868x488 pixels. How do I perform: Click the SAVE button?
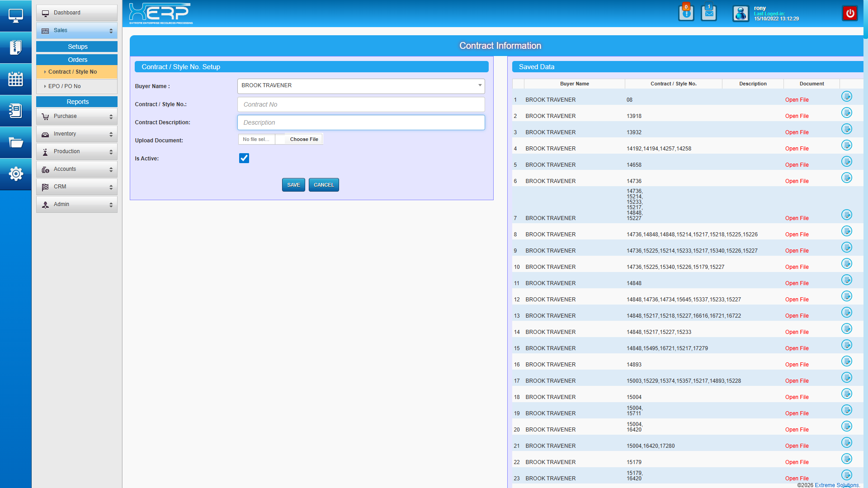click(293, 185)
